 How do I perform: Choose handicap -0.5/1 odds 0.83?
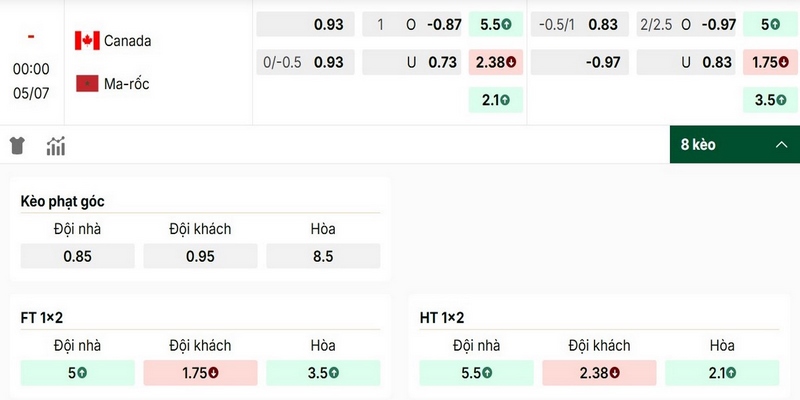[x=580, y=24]
